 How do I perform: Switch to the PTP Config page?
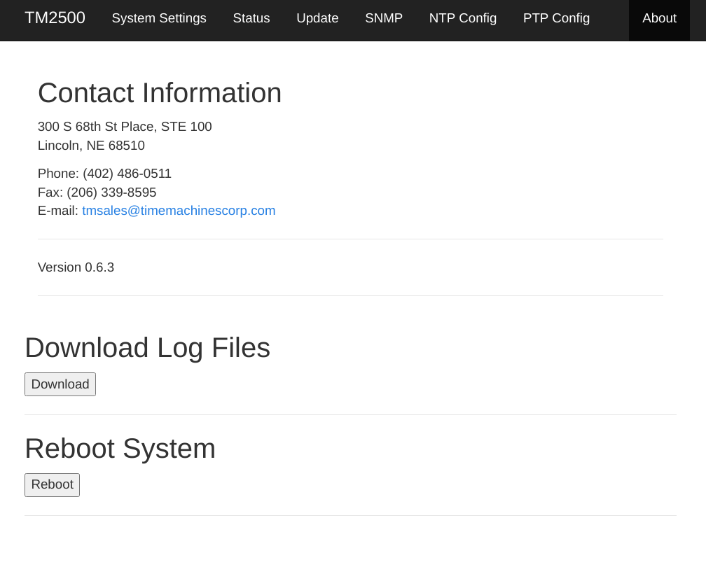556,18
